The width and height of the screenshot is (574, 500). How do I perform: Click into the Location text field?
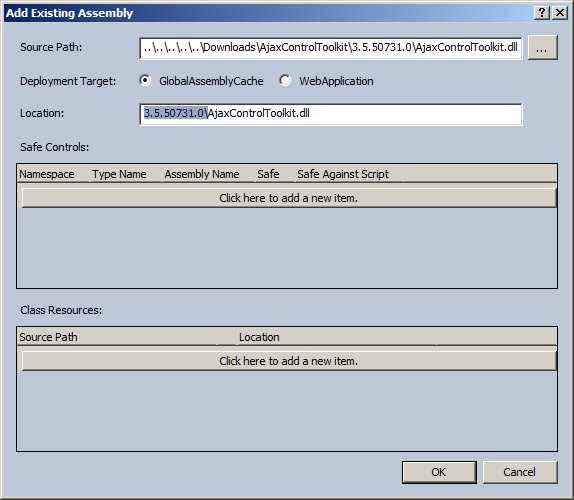[x=331, y=114]
